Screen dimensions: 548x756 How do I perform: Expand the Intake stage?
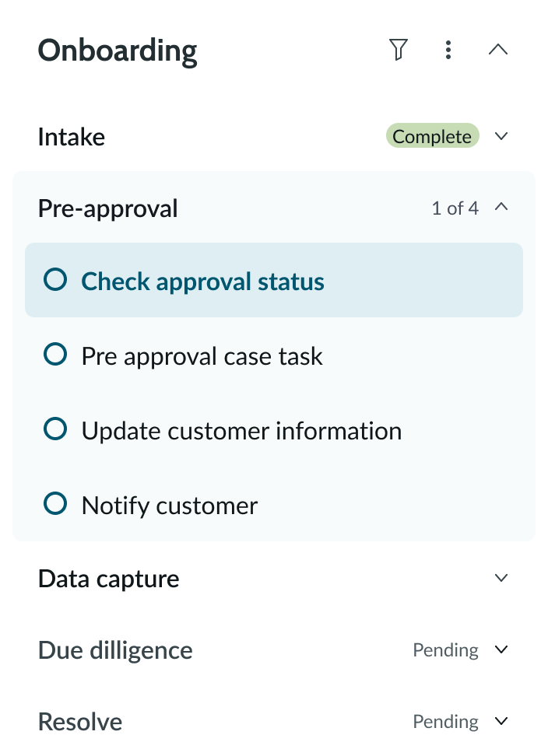click(502, 136)
